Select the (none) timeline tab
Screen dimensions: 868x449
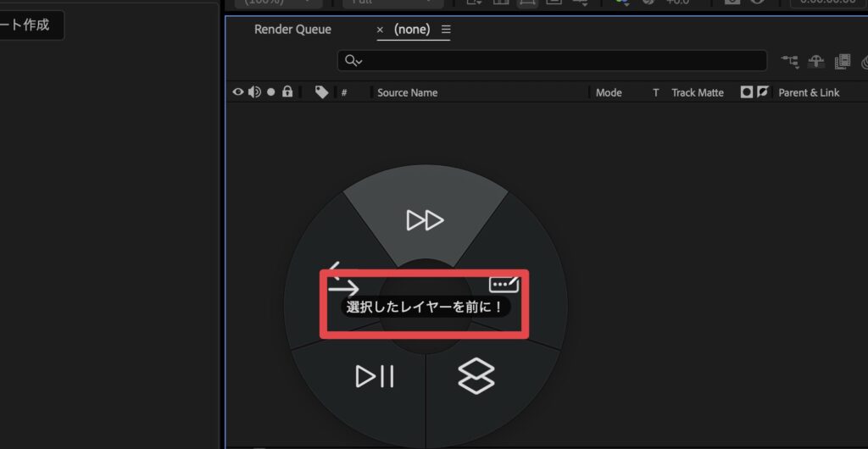click(412, 30)
